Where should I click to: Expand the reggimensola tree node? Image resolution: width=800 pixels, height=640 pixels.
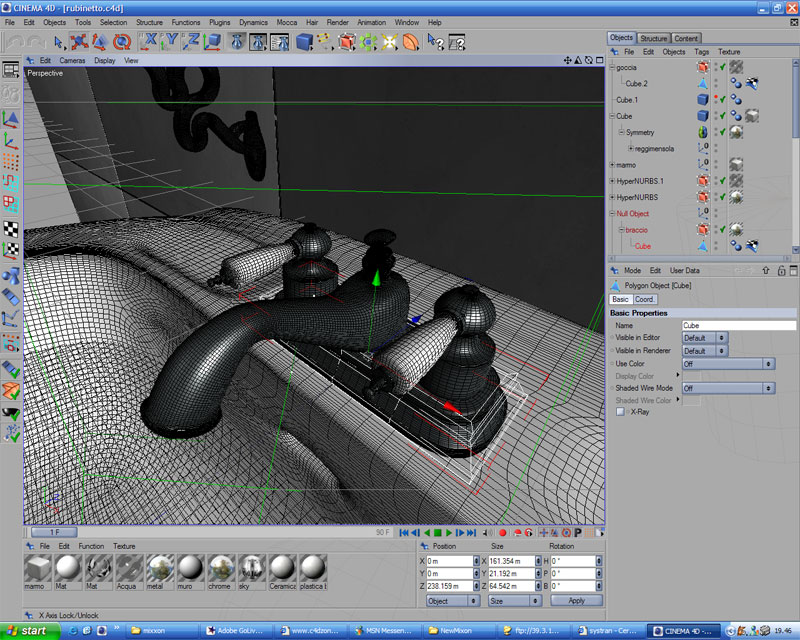click(x=631, y=149)
